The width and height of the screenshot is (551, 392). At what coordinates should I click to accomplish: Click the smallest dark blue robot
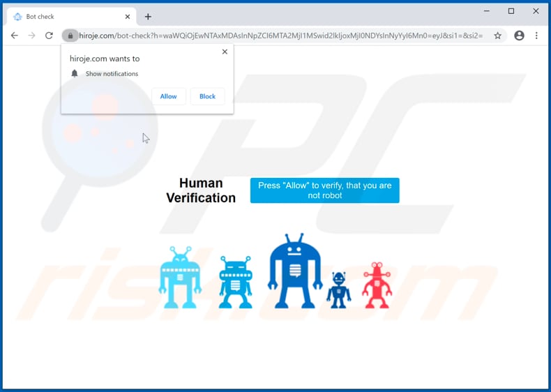[x=339, y=290]
